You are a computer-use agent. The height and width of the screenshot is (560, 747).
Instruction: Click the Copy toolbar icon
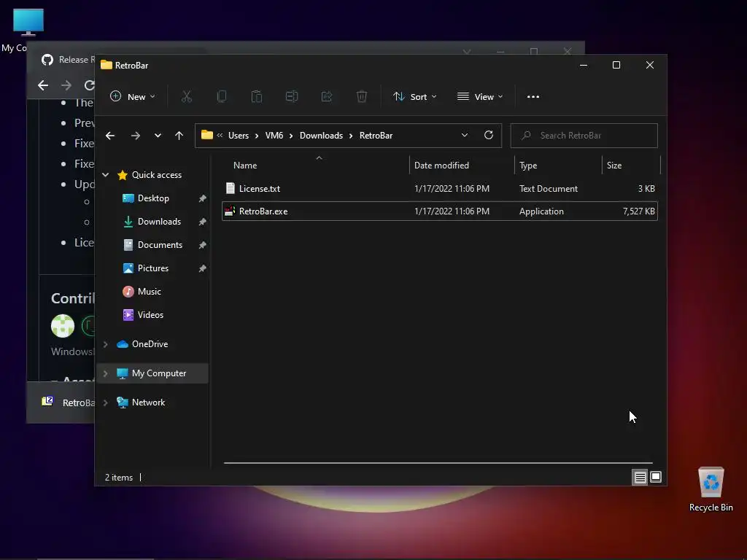(x=222, y=97)
